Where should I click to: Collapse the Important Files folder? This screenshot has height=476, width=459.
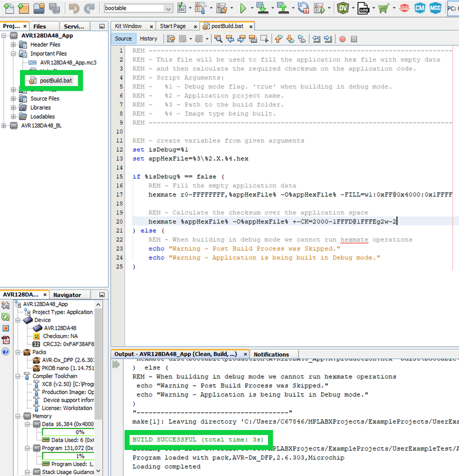[14, 53]
